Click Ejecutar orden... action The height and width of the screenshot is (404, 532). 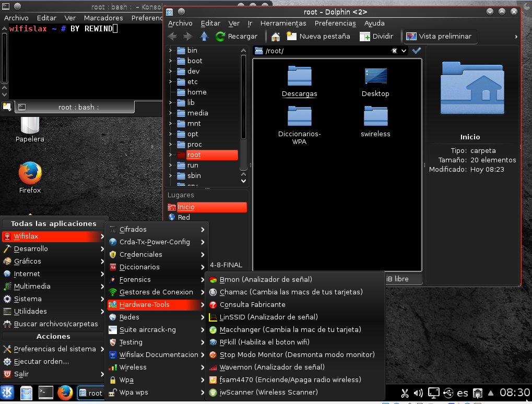(53, 362)
